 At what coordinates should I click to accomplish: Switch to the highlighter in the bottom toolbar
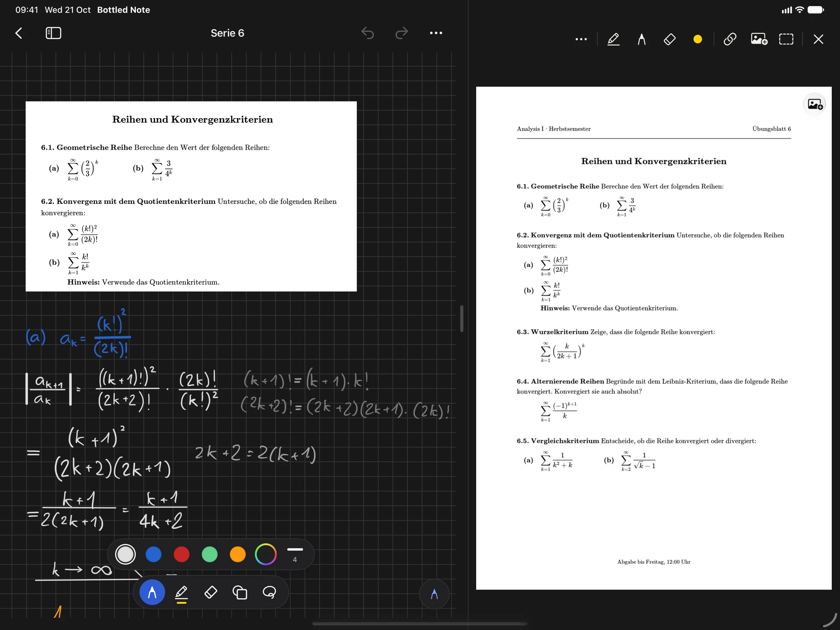181,594
